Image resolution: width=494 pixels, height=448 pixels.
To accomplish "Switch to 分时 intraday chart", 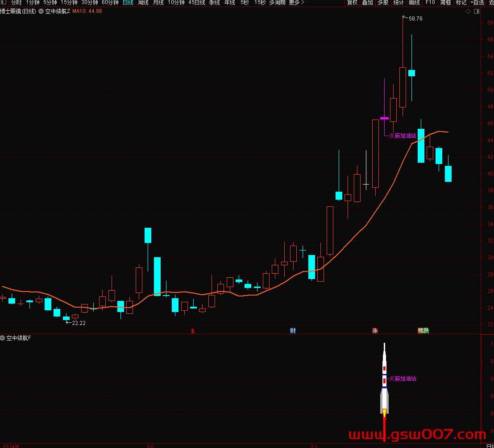I will (x=16, y=3).
